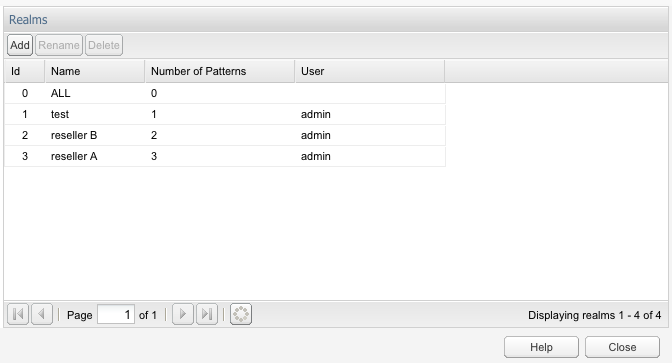Refresh the realms list
Screen dimensions: 672x363
click(x=241, y=314)
